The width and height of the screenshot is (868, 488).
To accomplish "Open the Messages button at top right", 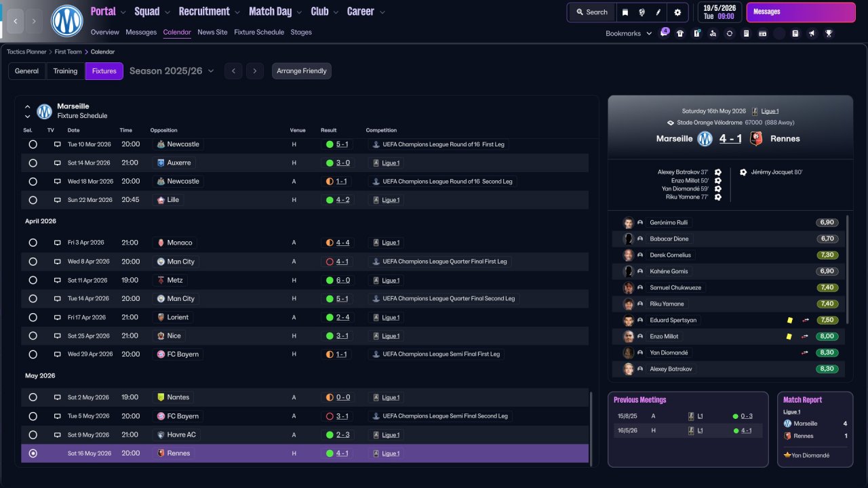I will pyautogui.click(x=801, y=12).
